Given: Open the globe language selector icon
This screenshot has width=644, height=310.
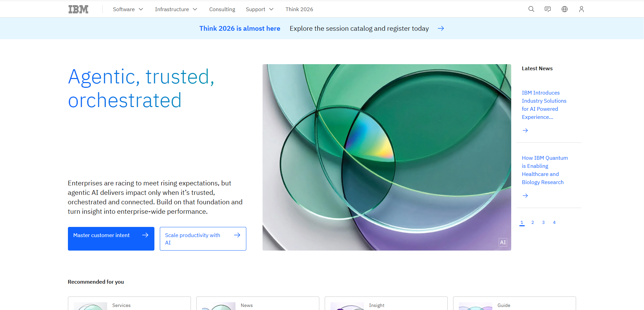Looking at the screenshot, I should click(x=565, y=9).
